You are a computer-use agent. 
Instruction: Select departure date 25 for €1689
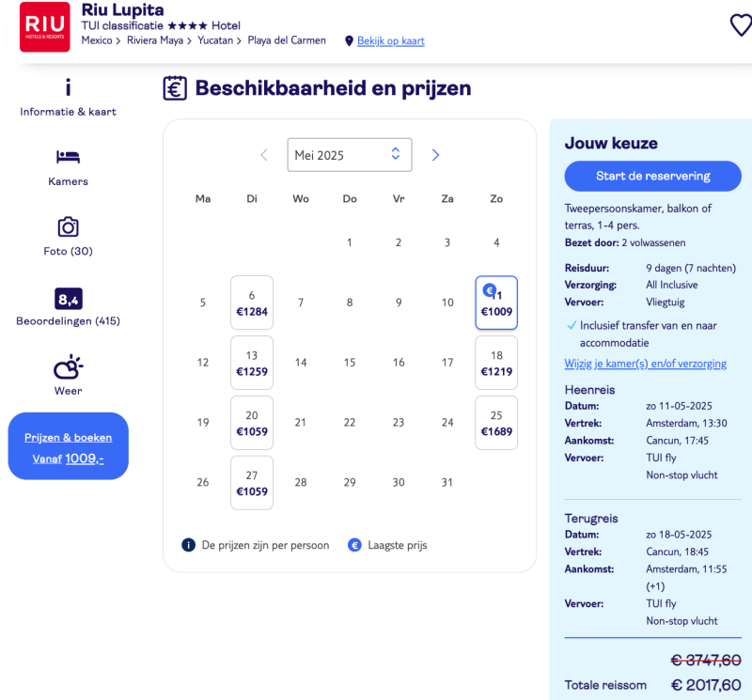coord(496,423)
